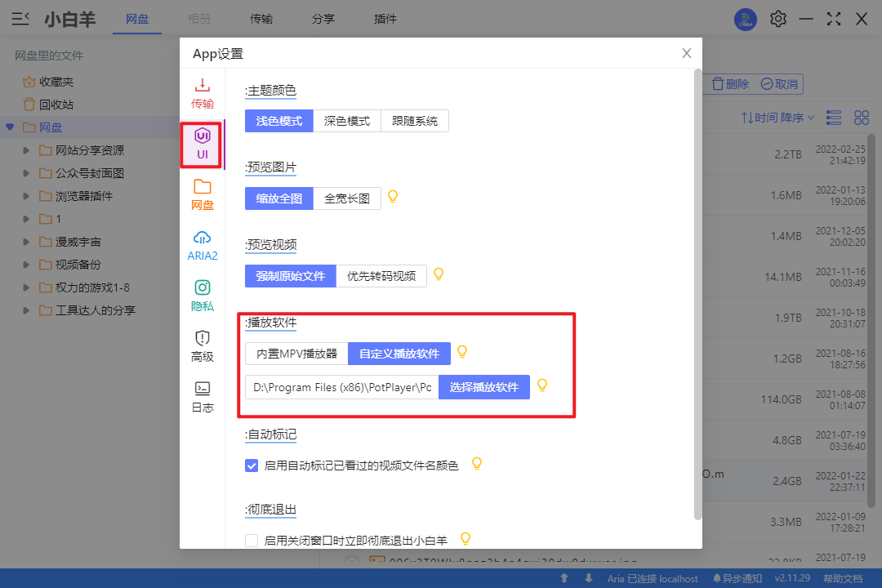Switch to the 传输 top tab
The height and width of the screenshot is (588, 882).
261,19
